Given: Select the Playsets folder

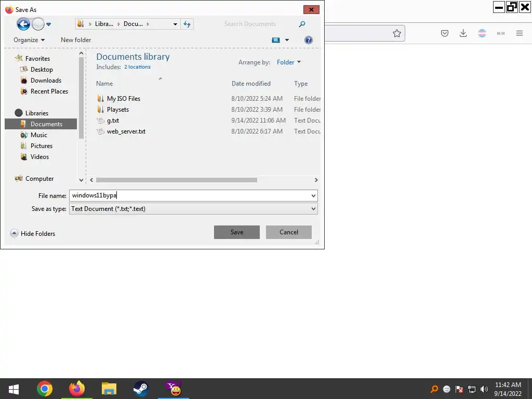Looking at the screenshot, I should pos(118,110).
